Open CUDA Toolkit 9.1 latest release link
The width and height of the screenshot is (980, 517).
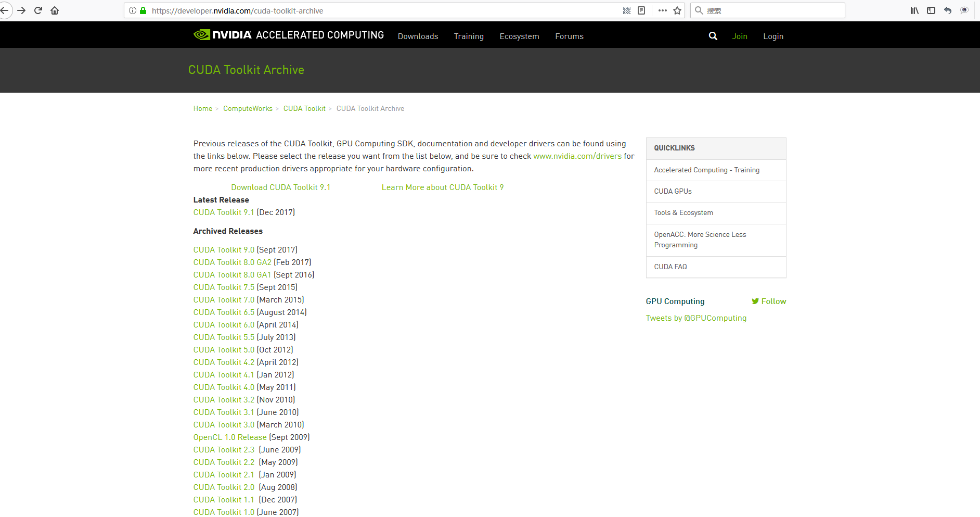[x=224, y=212]
